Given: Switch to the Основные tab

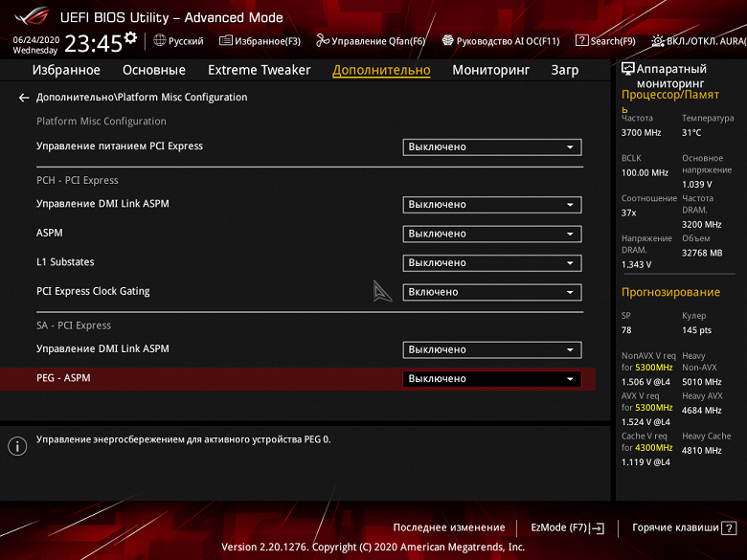Looking at the screenshot, I should [154, 70].
